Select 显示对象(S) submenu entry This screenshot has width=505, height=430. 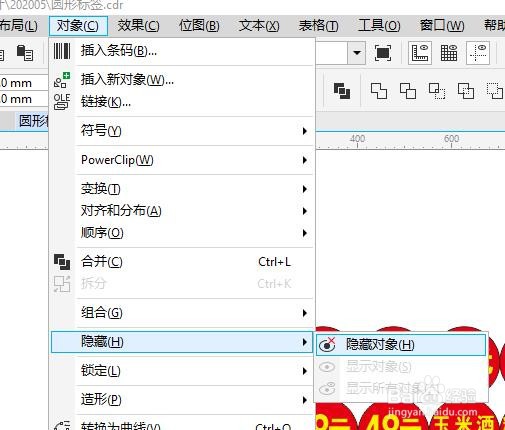click(401, 367)
